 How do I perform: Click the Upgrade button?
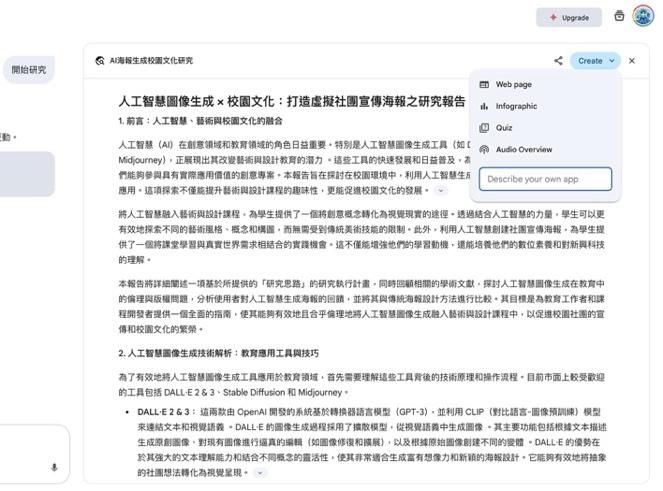click(x=569, y=17)
